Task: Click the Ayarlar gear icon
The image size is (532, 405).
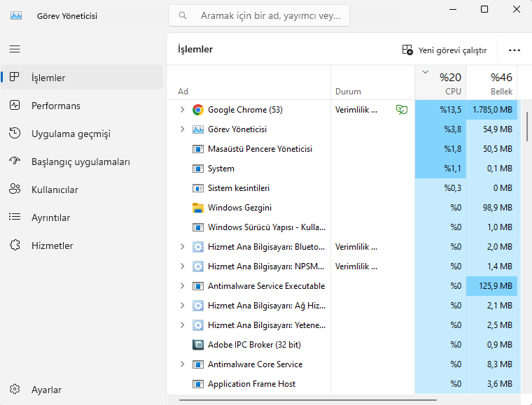Action: point(15,390)
